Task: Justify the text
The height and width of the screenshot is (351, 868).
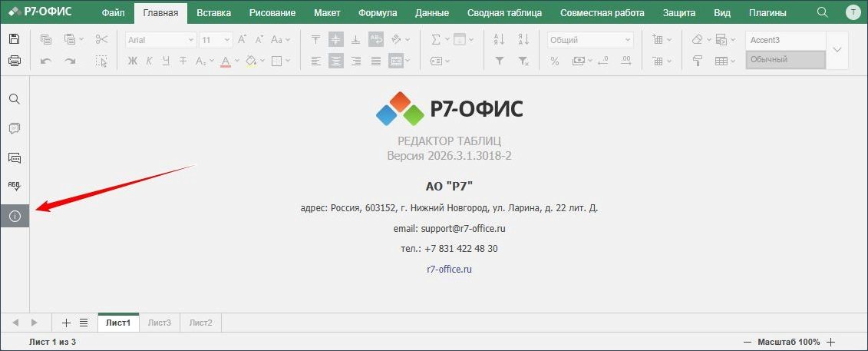Action: pyautogui.click(x=376, y=61)
